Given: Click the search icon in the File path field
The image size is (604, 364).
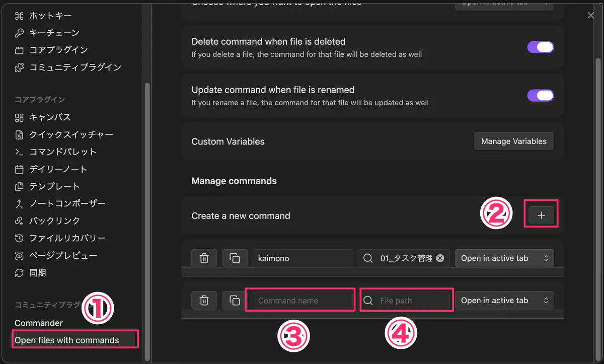Looking at the screenshot, I should (x=368, y=301).
